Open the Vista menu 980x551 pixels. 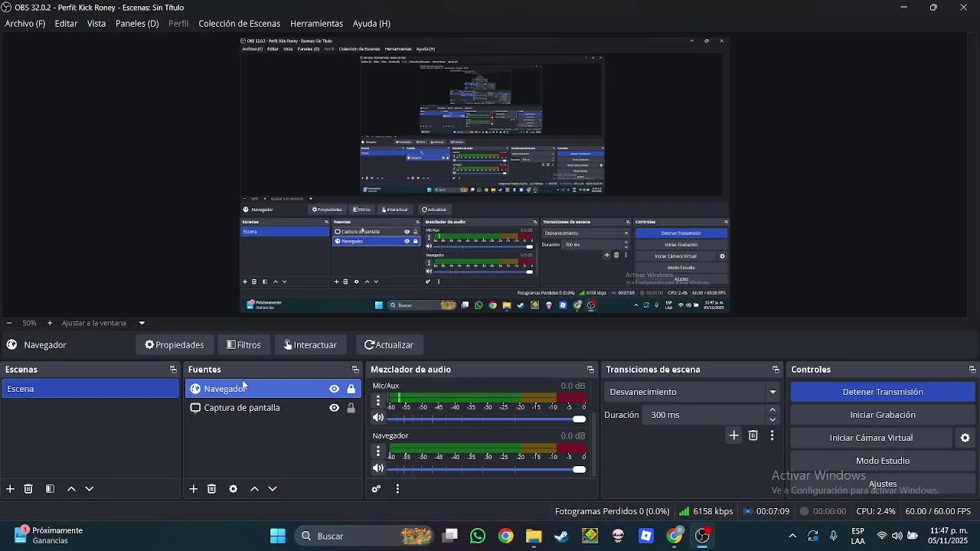pyautogui.click(x=96, y=24)
